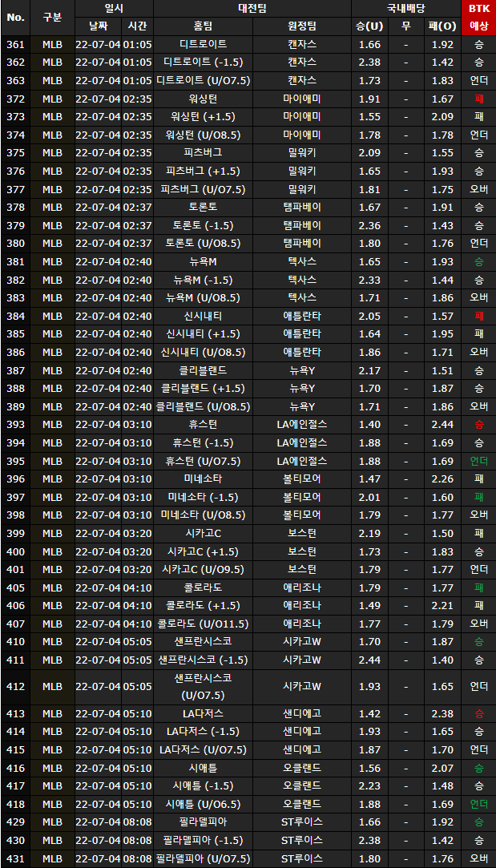Screen dimensions: 496x868
Task: Click win odds 2.09 in row 375
Action: coord(369,153)
